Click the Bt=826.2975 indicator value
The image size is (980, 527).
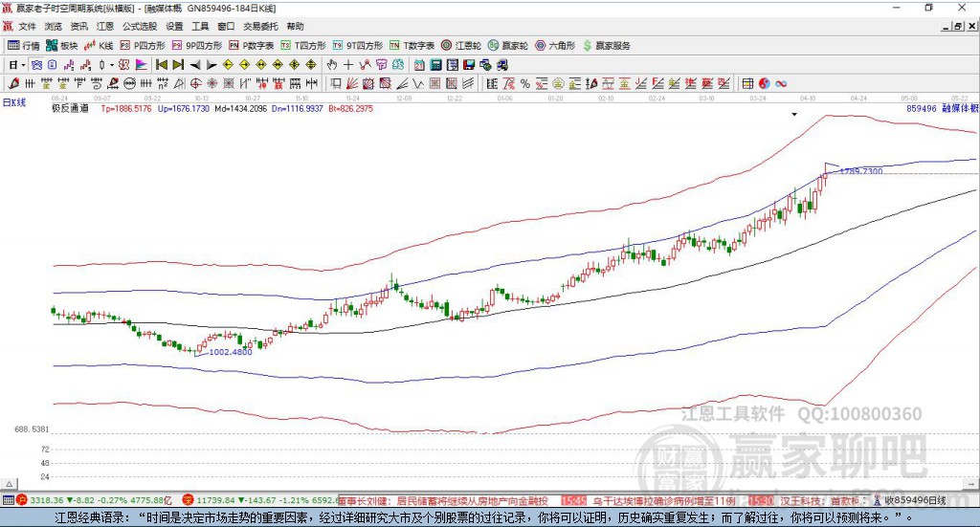[350, 108]
